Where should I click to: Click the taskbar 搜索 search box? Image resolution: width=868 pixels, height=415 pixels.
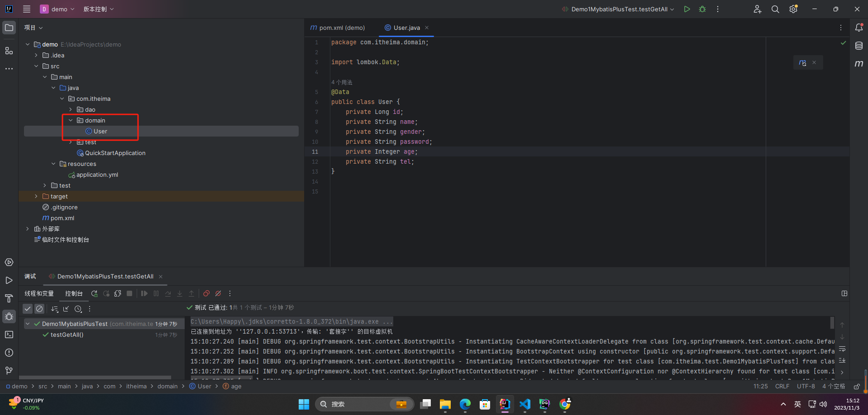click(x=365, y=404)
